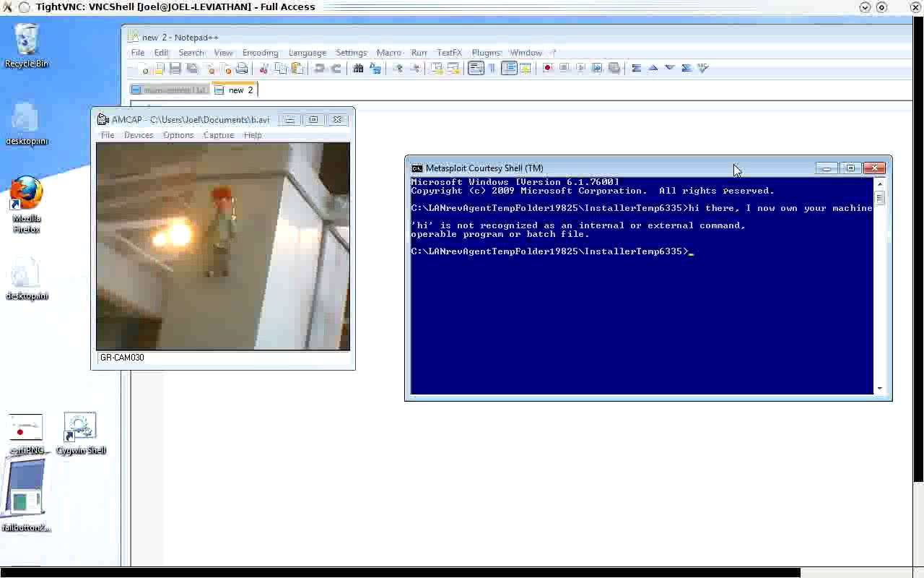Click the command shell scroll-up arrow
The image size is (924, 578).
click(880, 184)
